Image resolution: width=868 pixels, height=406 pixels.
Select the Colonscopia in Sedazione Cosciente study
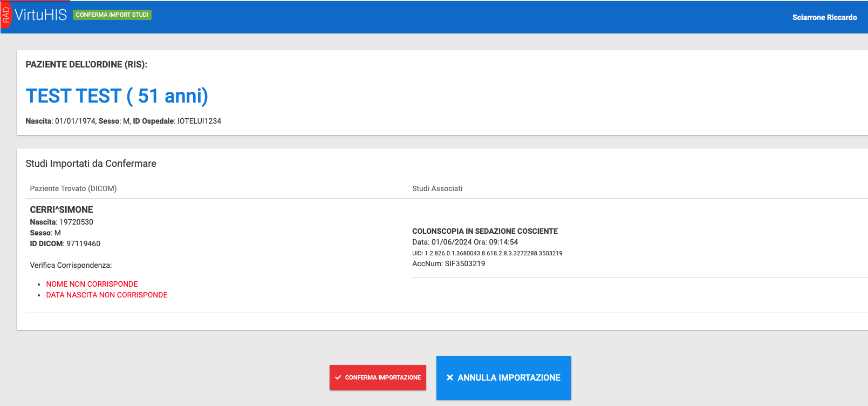point(484,231)
